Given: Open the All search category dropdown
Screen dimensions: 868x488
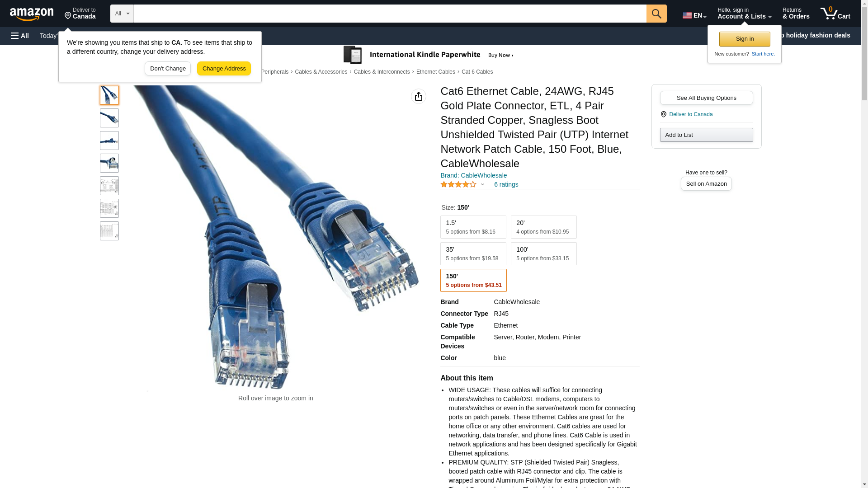Looking at the screenshot, I should click(x=122, y=14).
